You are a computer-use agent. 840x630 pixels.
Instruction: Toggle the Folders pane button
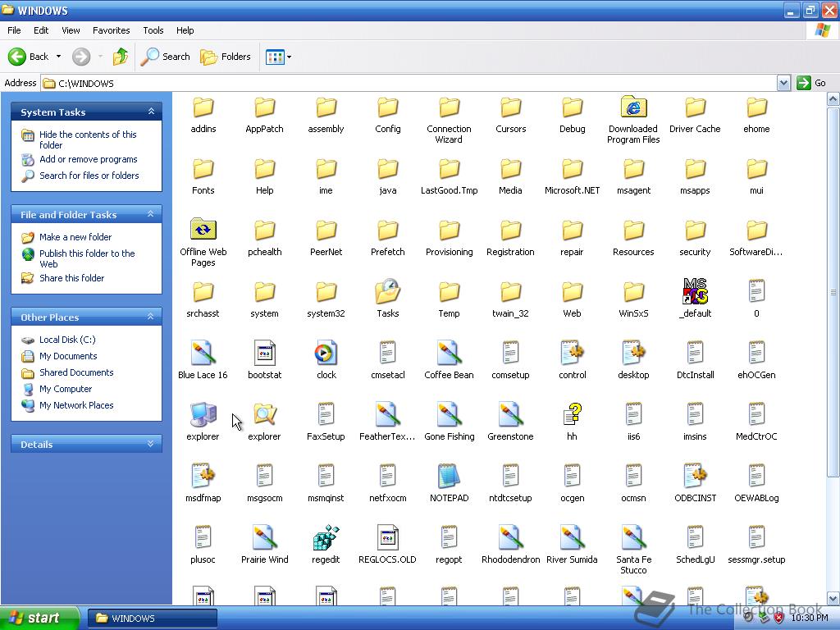pos(225,57)
